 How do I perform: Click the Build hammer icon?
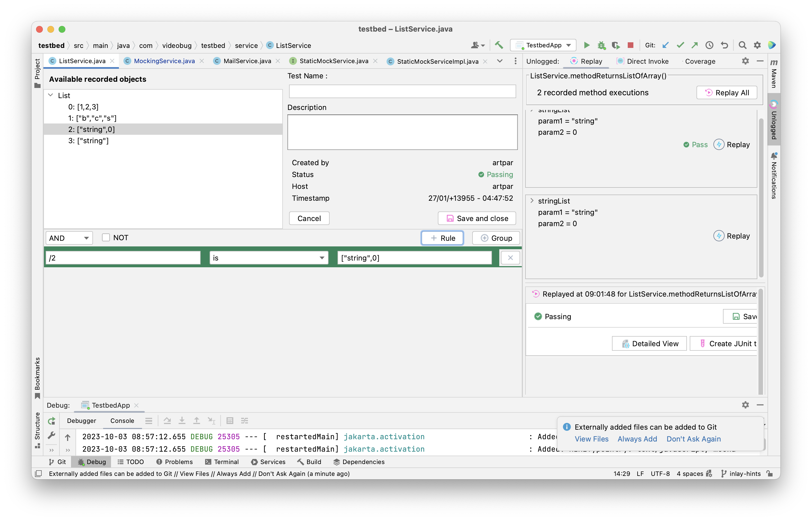tap(499, 45)
